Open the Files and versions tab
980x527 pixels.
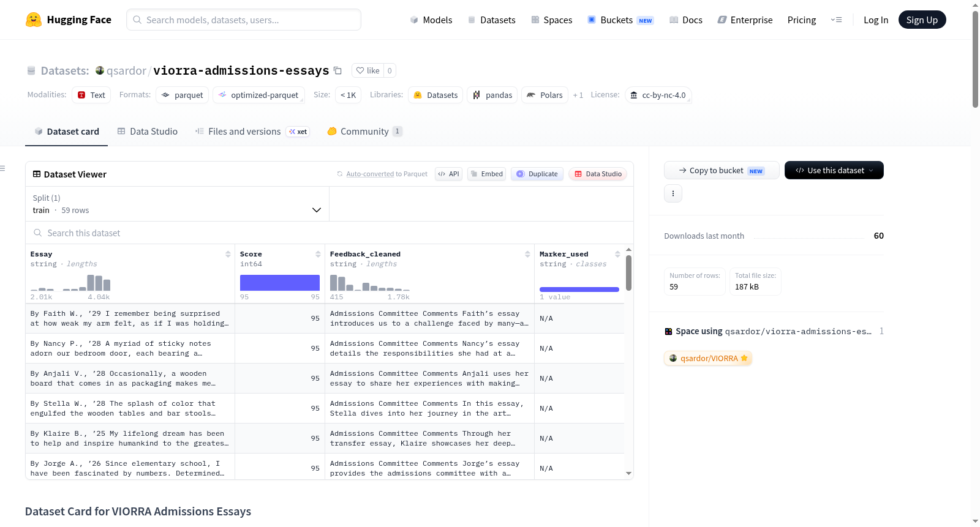252,132
